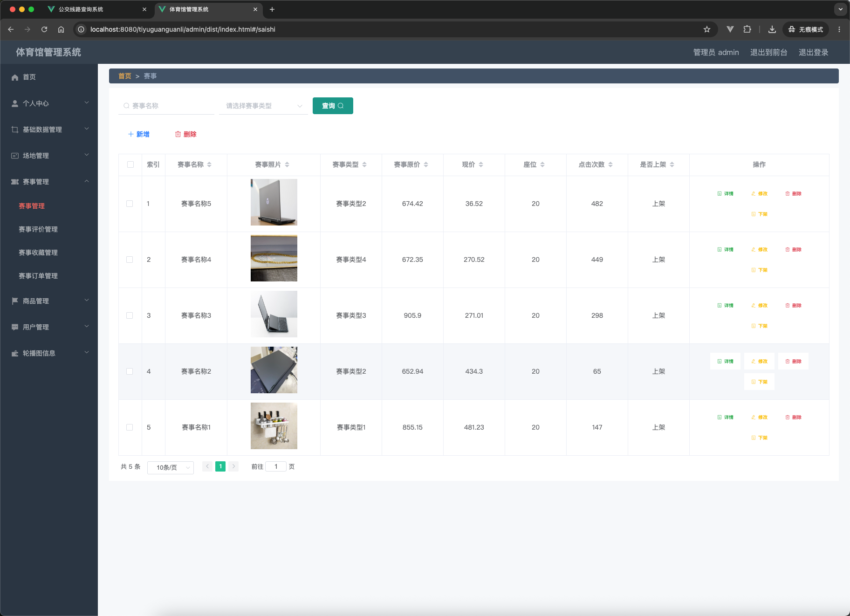Select 赛事管理 highlighted submenu item
This screenshot has width=850, height=616.
32,206
